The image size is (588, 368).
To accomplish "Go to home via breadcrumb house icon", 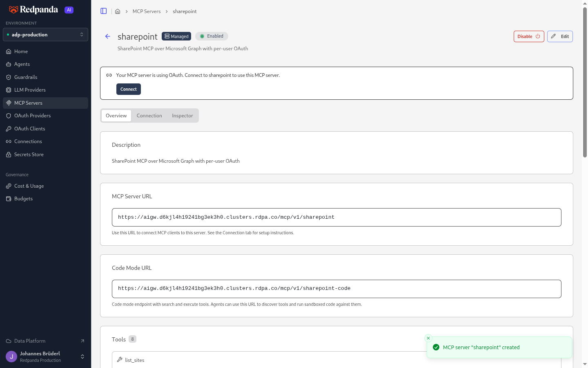I will click(118, 11).
